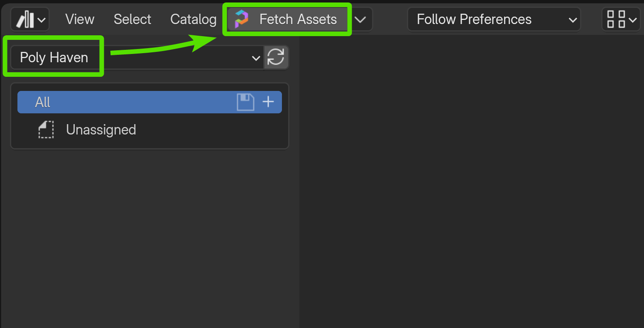Expand the chevron next to Fetch Assets
The height and width of the screenshot is (328, 644).
(x=360, y=20)
